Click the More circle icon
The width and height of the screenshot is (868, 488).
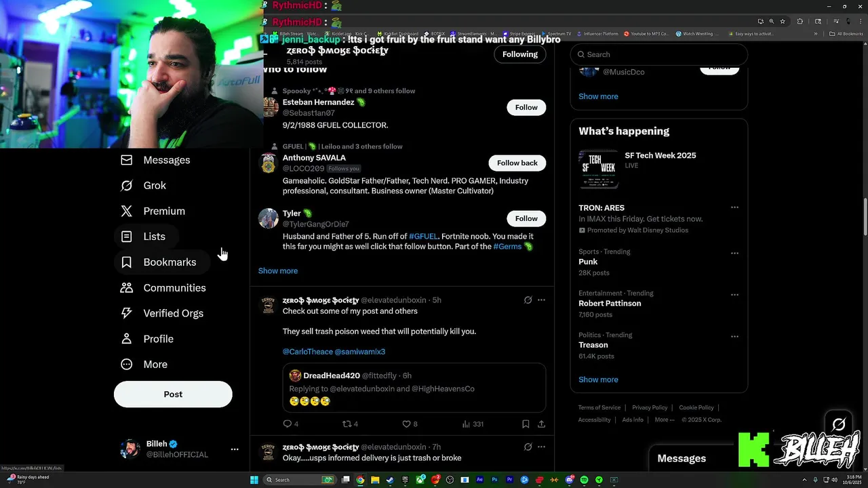[x=126, y=365]
